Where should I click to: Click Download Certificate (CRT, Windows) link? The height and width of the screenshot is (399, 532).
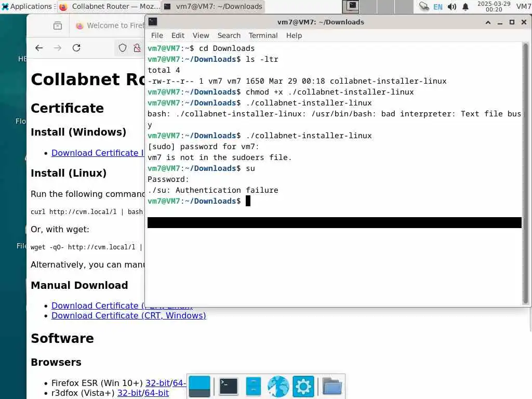pos(129,315)
